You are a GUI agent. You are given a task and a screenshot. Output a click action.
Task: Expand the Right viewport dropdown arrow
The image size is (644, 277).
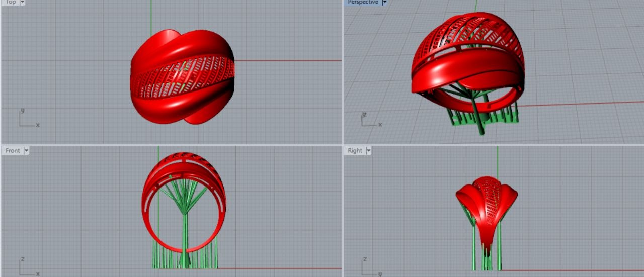coord(368,150)
